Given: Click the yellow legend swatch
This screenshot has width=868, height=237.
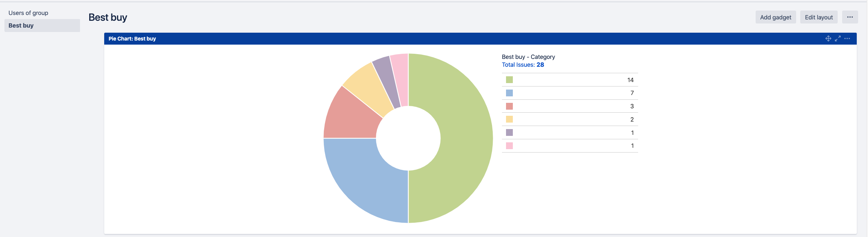Looking at the screenshot, I should [x=509, y=119].
